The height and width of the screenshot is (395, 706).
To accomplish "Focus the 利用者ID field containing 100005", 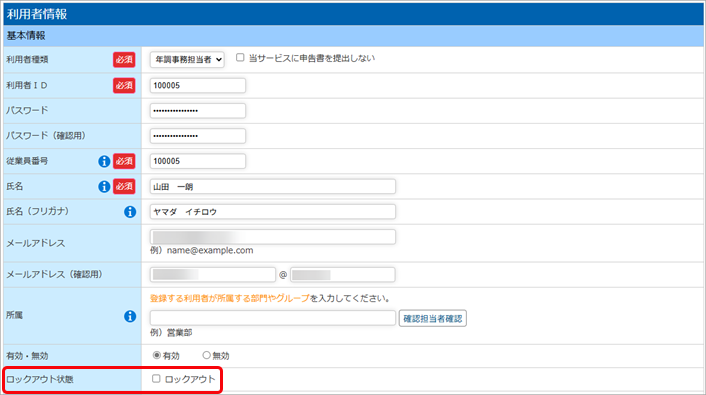I will (198, 86).
